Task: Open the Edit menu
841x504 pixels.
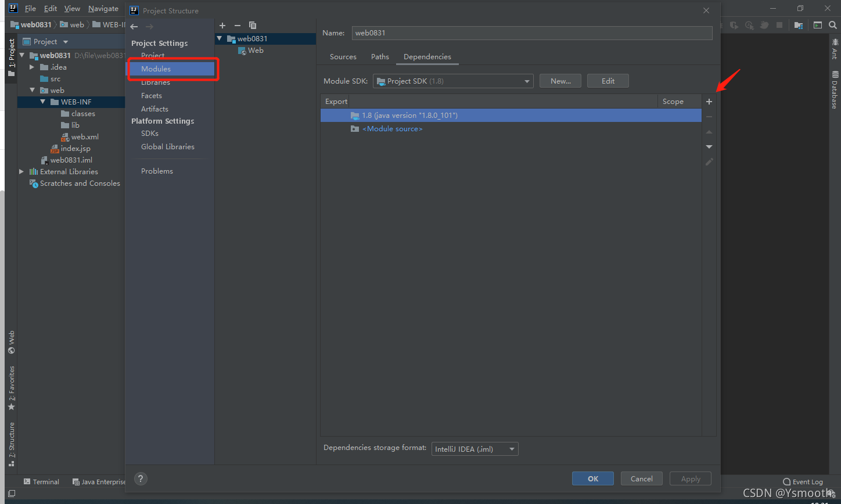Action: coord(51,9)
